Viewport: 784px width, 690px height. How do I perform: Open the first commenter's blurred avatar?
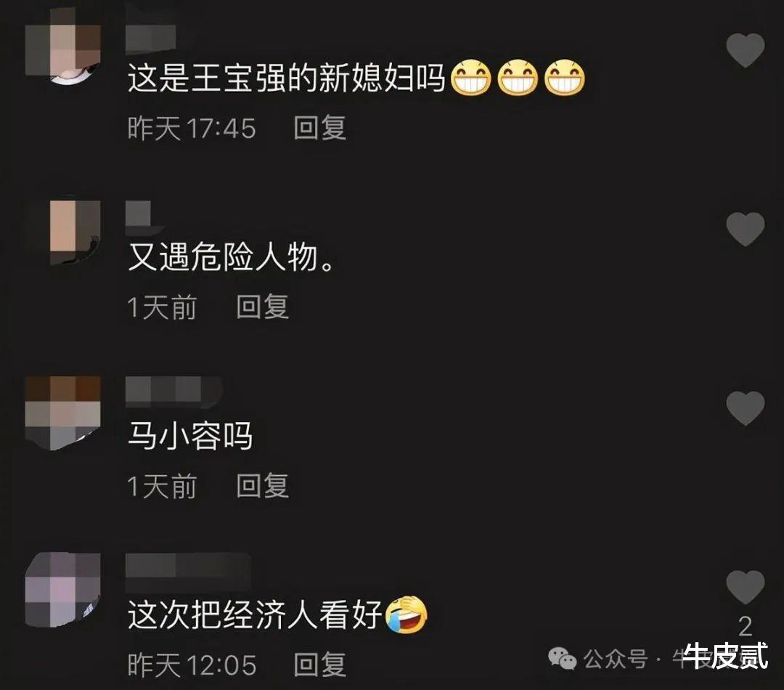(63, 47)
